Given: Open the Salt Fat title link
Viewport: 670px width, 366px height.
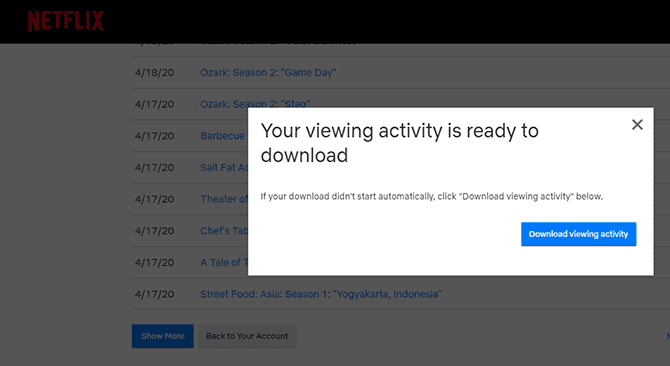Looking at the screenshot, I should (x=224, y=167).
